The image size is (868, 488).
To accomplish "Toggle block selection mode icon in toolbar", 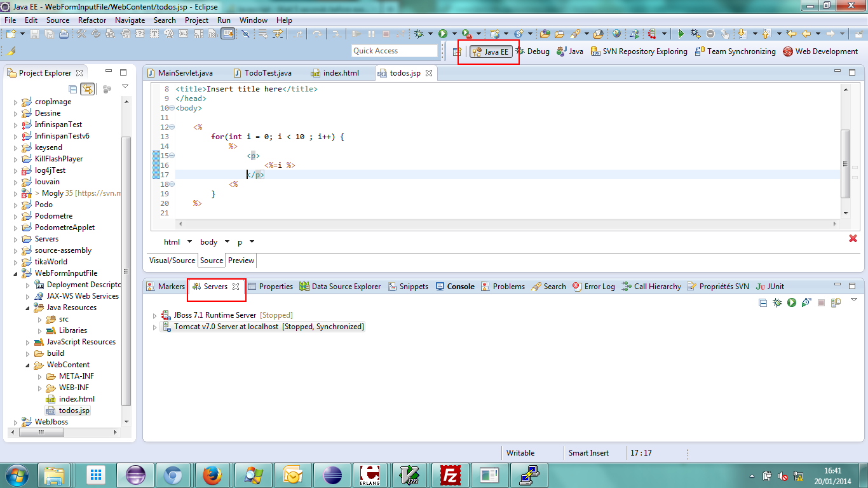I will pyautogui.click(x=228, y=33).
